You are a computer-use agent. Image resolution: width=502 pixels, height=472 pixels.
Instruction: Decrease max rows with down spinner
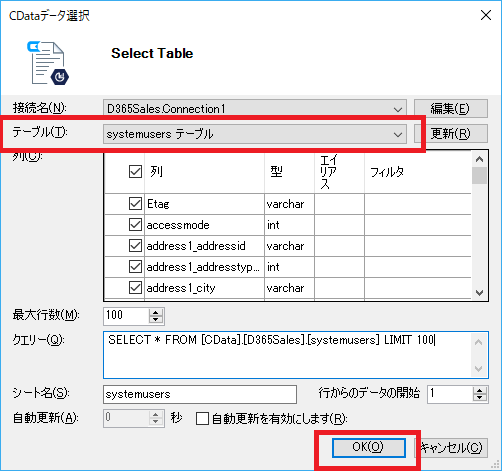156,319
